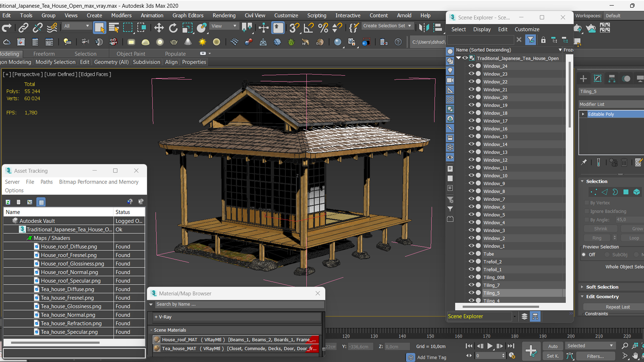
Task: Expand the Soft Selection rollout
Action: pyautogui.click(x=602, y=287)
